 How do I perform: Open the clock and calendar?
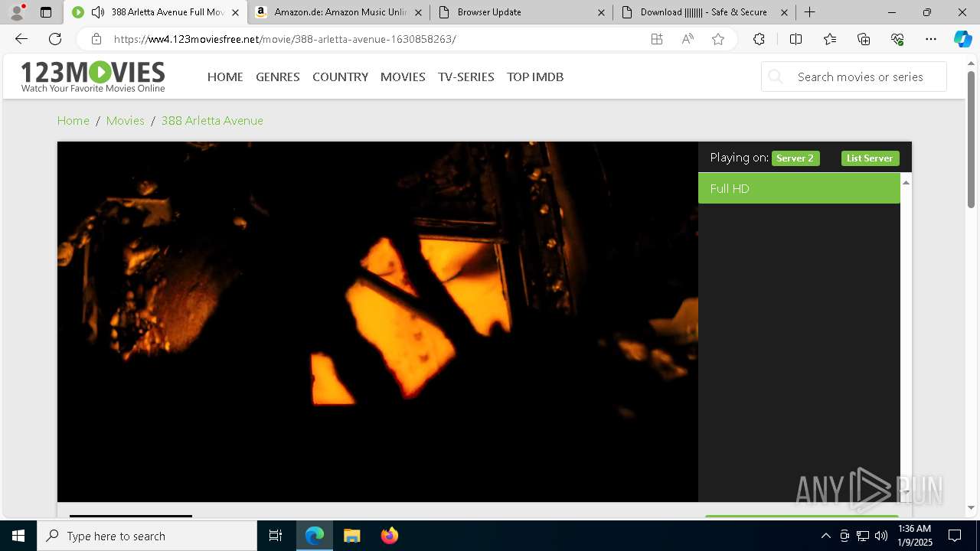[914, 536]
